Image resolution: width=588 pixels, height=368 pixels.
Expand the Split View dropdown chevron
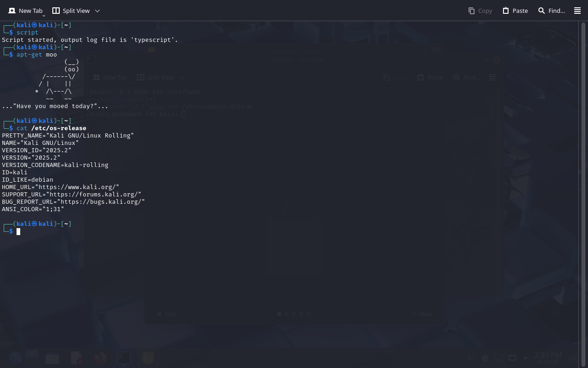click(97, 11)
